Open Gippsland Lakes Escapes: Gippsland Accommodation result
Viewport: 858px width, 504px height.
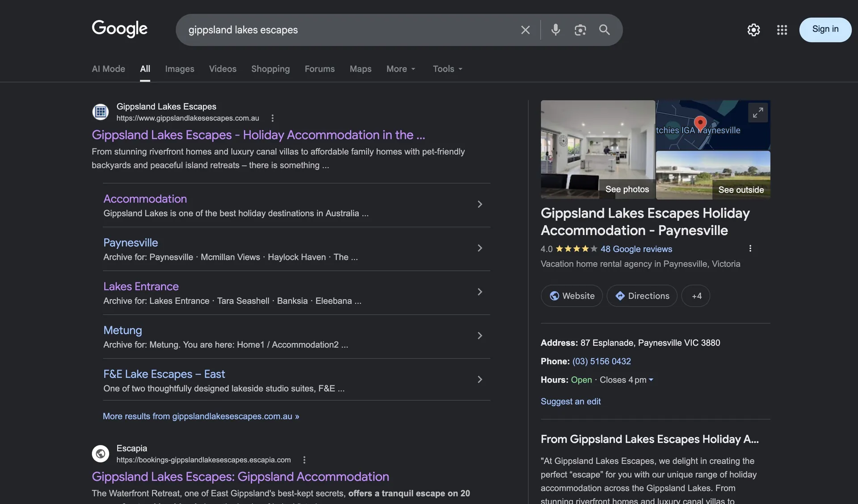point(240,476)
